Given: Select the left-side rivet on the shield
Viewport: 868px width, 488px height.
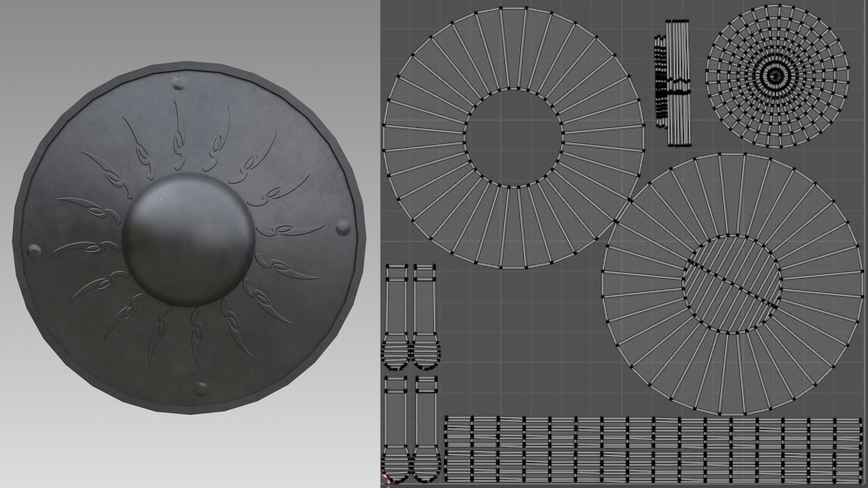Looking at the screenshot, I should pyautogui.click(x=34, y=251).
